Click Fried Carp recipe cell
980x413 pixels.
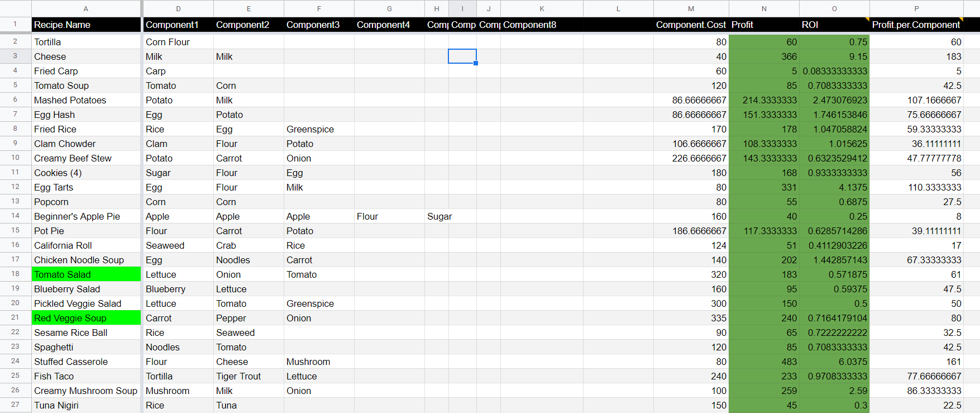click(86, 71)
